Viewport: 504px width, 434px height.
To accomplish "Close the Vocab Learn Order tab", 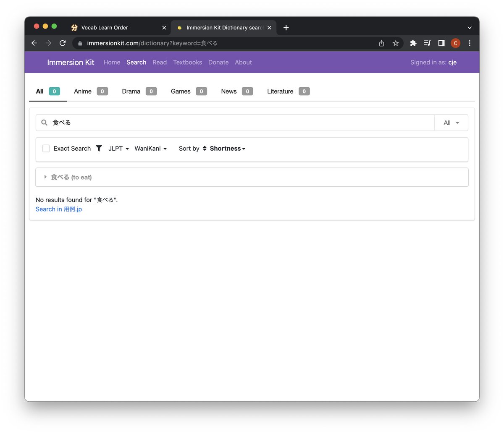I will (x=164, y=28).
